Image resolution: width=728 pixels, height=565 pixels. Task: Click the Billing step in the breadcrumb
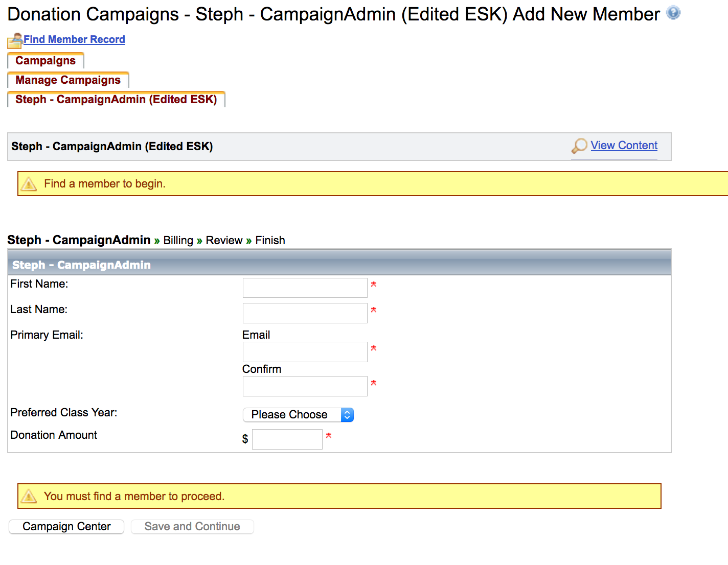(178, 241)
